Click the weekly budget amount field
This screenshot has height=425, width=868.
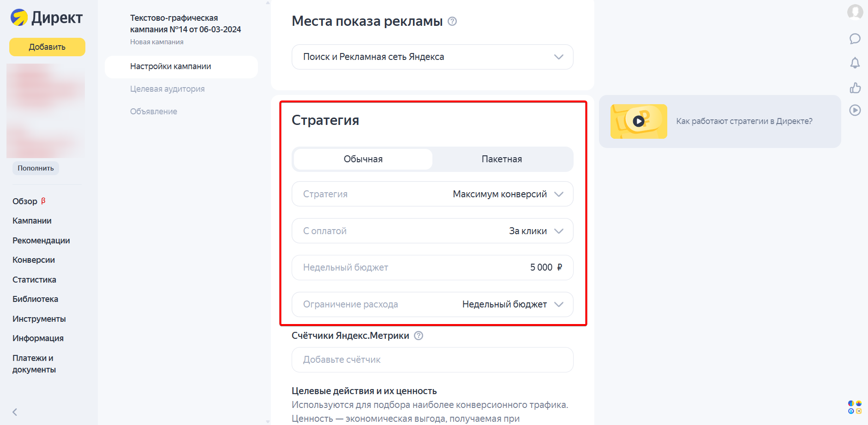click(x=542, y=267)
